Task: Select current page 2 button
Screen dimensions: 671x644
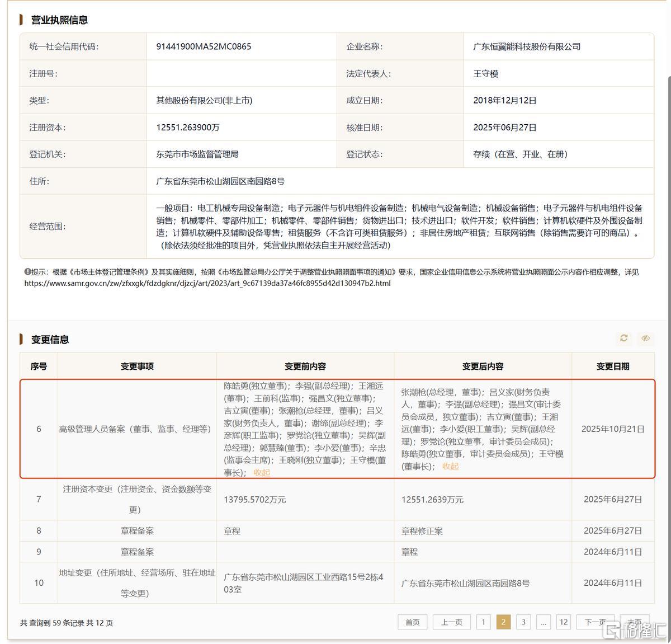Action: click(503, 622)
